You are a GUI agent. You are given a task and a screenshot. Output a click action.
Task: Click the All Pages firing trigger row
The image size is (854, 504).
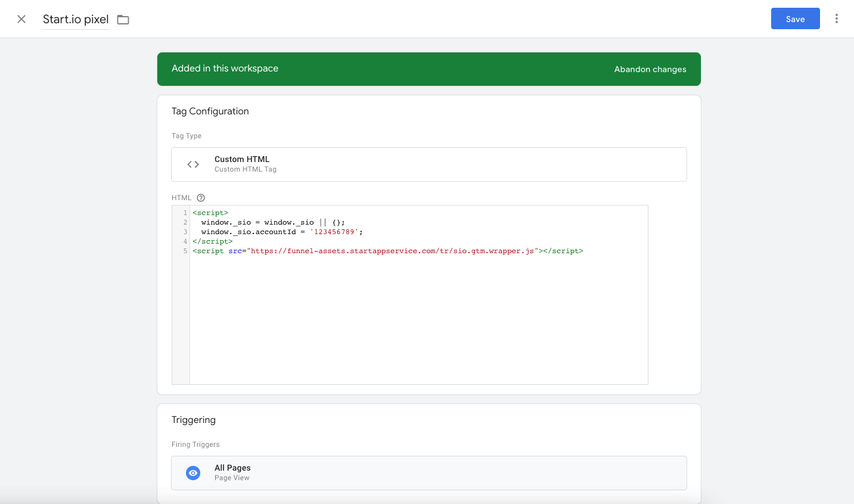point(429,472)
